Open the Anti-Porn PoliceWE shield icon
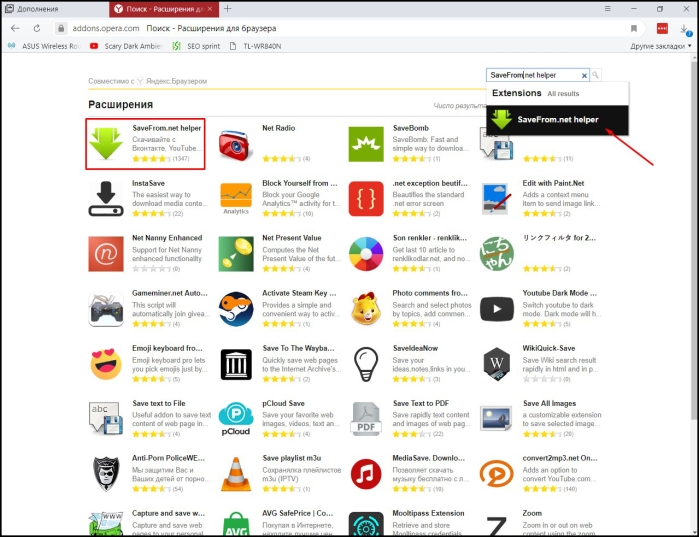The height and width of the screenshot is (537, 699). [106, 474]
